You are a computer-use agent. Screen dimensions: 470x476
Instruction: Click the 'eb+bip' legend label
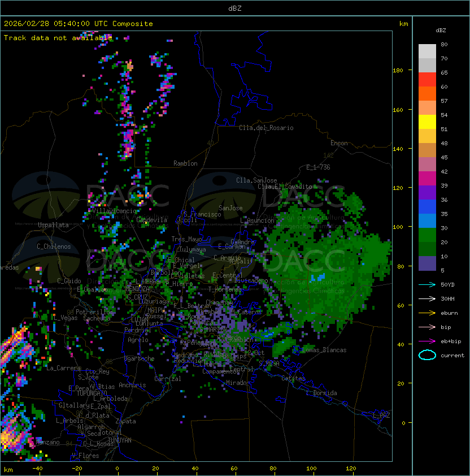(x=451, y=341)
